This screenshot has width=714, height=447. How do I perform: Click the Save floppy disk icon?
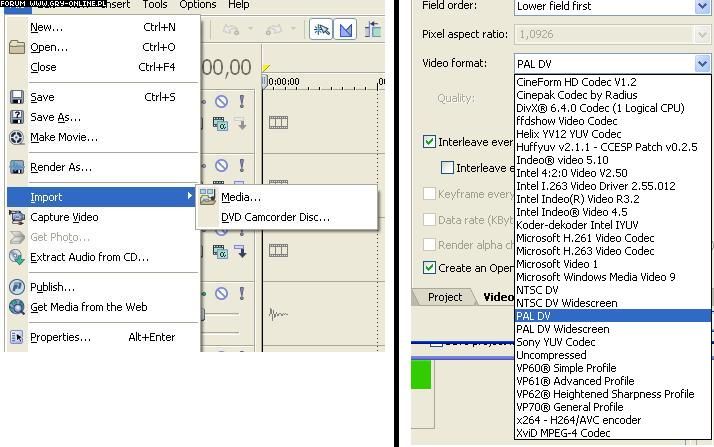pyautogui.click(x=17, y=97)
